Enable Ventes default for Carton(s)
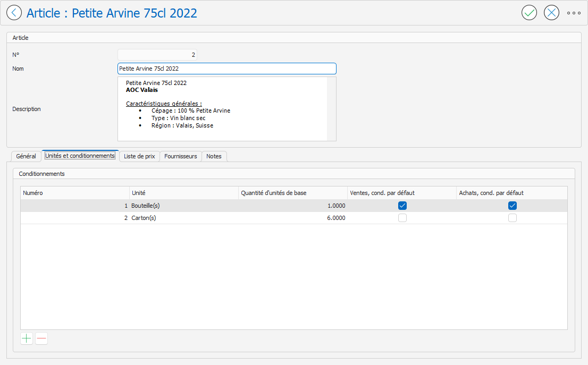 point(402,218)
